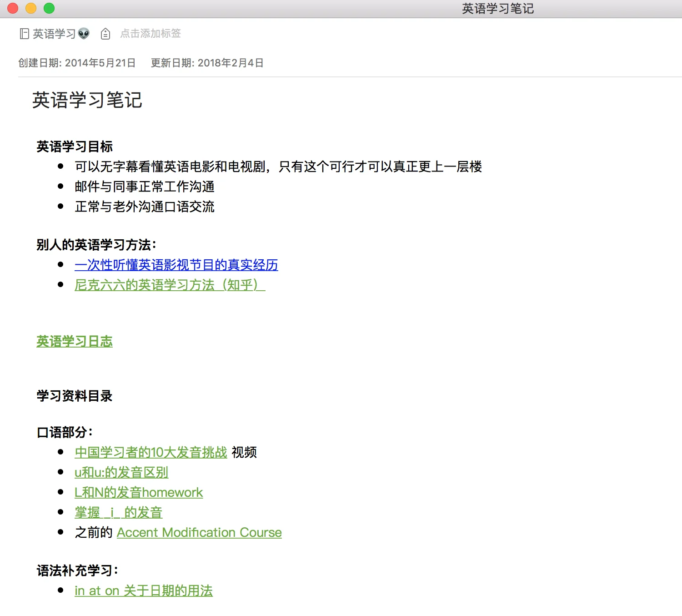
Task: Open the 中国学习者的10大发音挑战 link
Action: pos(150,452)
